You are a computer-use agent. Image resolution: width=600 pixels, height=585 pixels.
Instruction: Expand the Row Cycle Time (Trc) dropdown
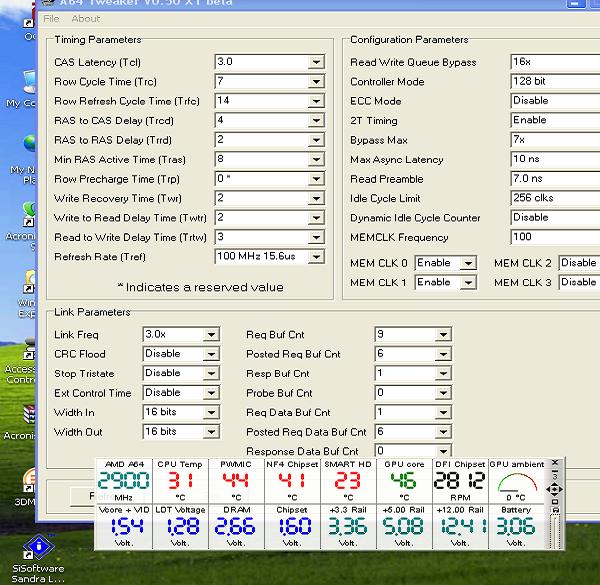click(316, 81)
